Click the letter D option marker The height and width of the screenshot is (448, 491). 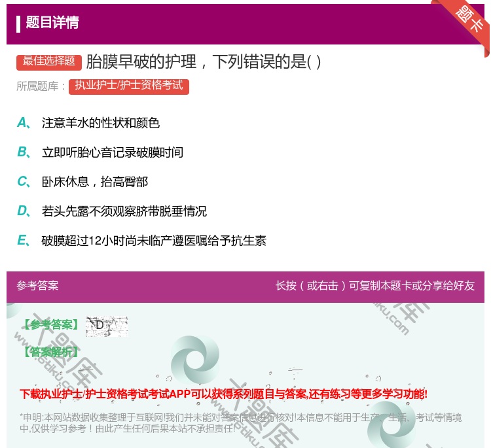(x=24, y=211)
